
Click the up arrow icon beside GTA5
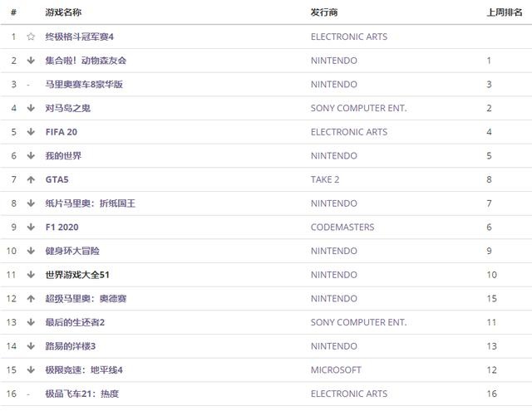coord(31,179)
